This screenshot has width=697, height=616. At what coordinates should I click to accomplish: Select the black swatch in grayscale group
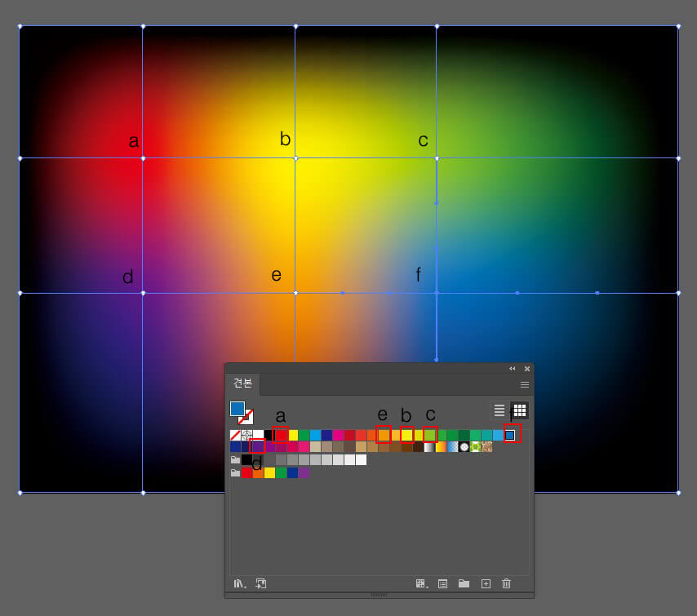pos(246,459)
